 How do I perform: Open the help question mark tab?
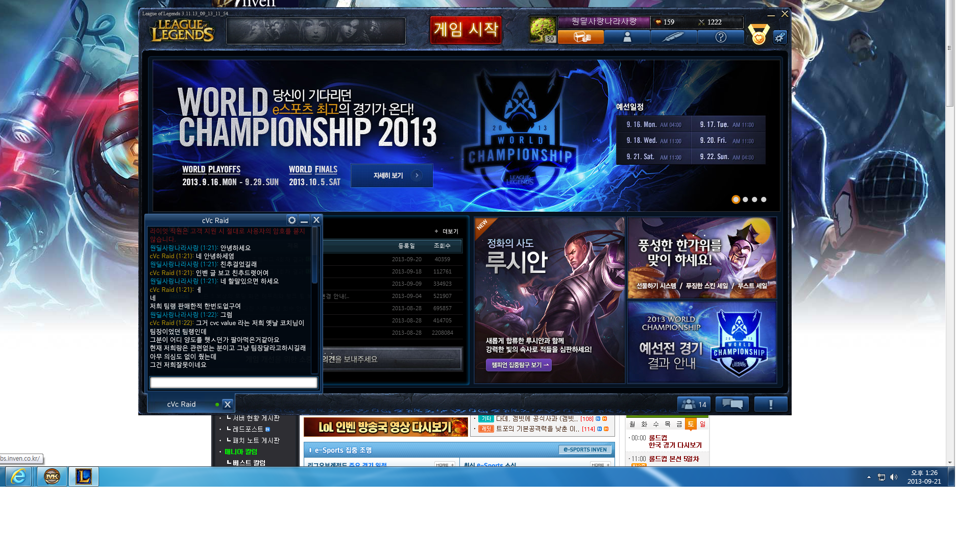721,37
